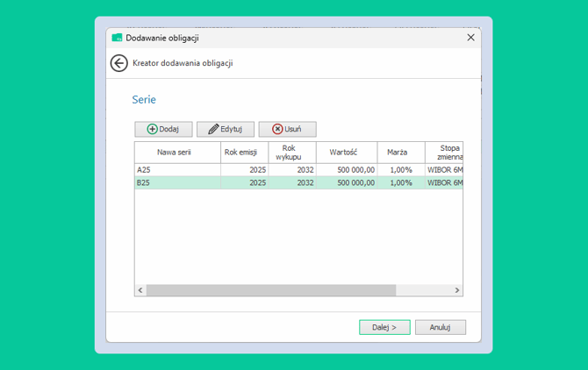Click the horizontal scrollbar thumb
Viewport: 588px width, 370px height.
[271, 290]
